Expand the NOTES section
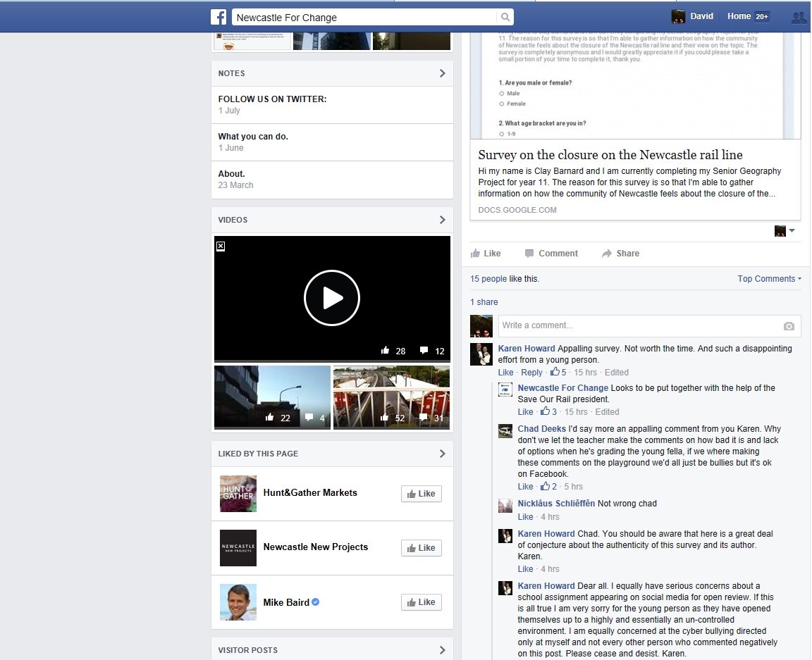Screen dimensions: 812x660 pyautogui.click(x=443, y=73)
